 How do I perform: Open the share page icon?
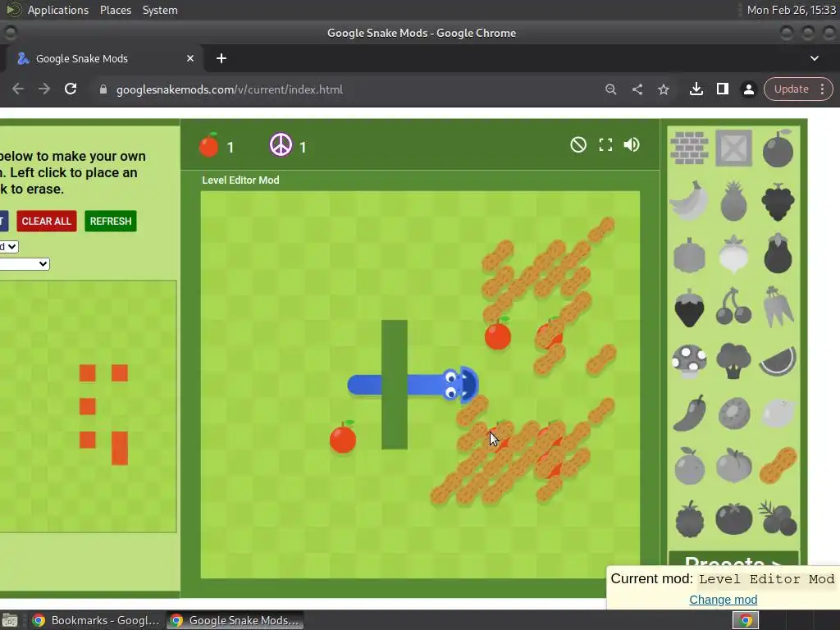[x=637, y=89]
